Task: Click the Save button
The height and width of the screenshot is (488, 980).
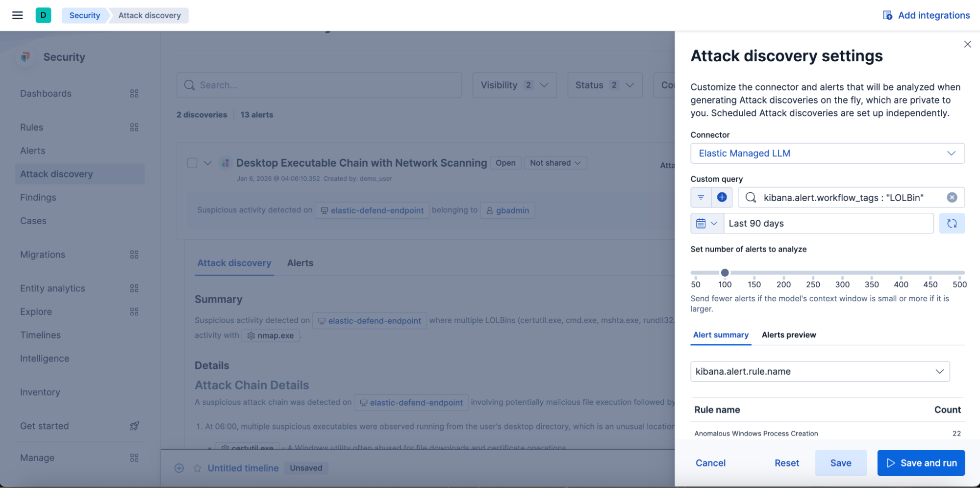Action: (x=841, y=463)
